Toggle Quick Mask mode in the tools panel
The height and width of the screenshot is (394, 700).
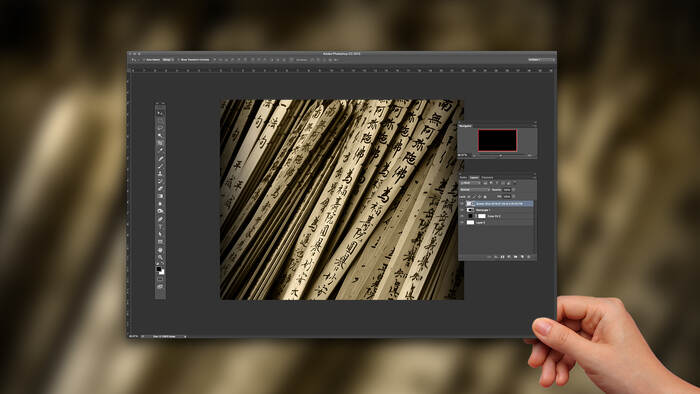click(160, 279)
